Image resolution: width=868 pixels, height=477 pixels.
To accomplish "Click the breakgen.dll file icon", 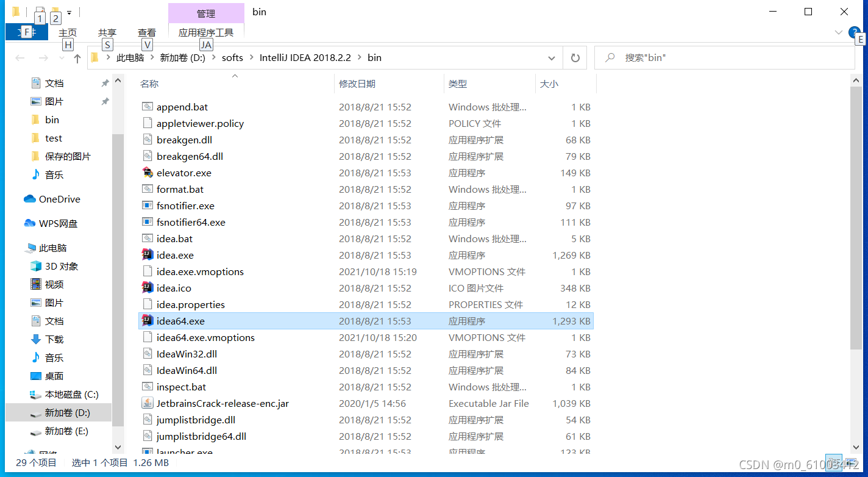I will pos(147,140).
